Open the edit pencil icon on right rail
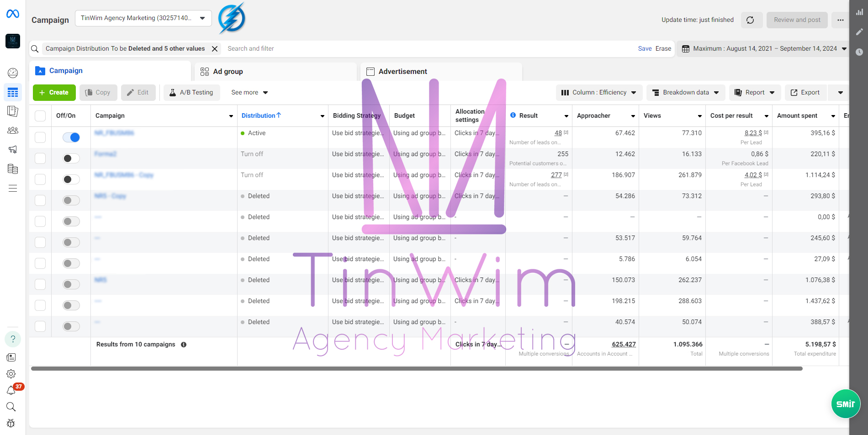 [859, 32]
